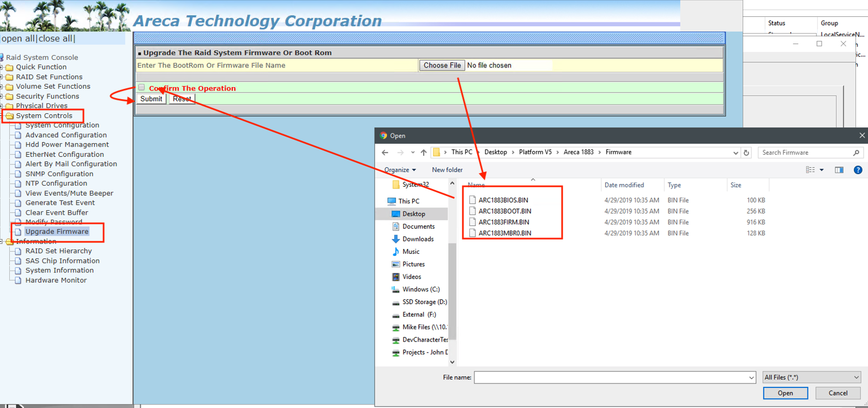
Task: Open the address bar history dropdown
Action: [736, 153]
